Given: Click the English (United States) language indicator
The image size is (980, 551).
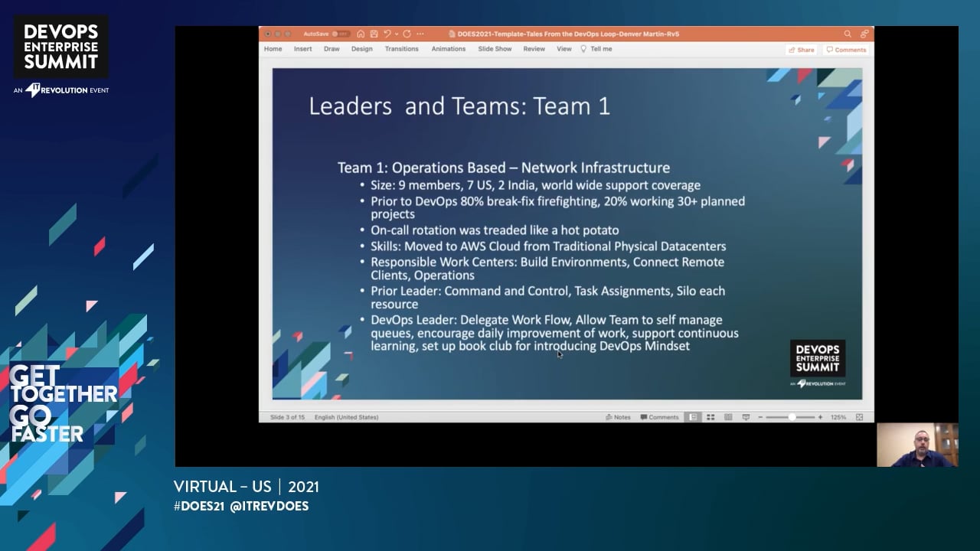Looking at the screenshot, I should pyautogui.click(x=346, y=417).
